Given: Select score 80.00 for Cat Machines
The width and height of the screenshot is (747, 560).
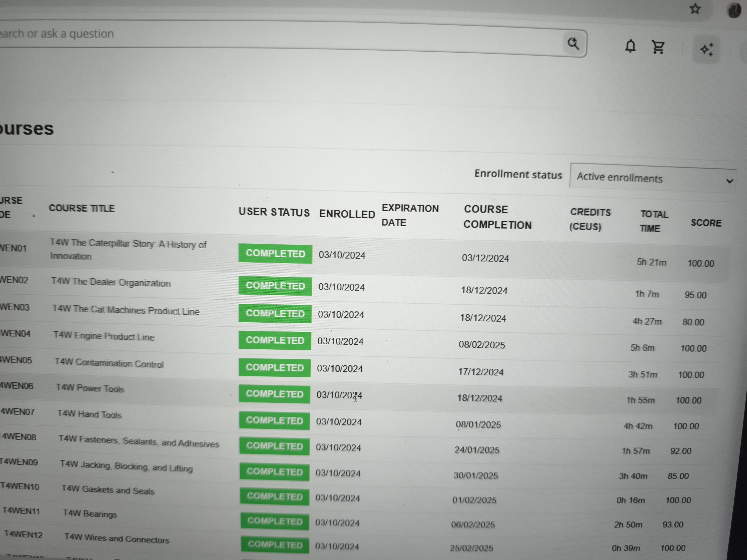Looking at the screenshot, I should pos(693,322).
